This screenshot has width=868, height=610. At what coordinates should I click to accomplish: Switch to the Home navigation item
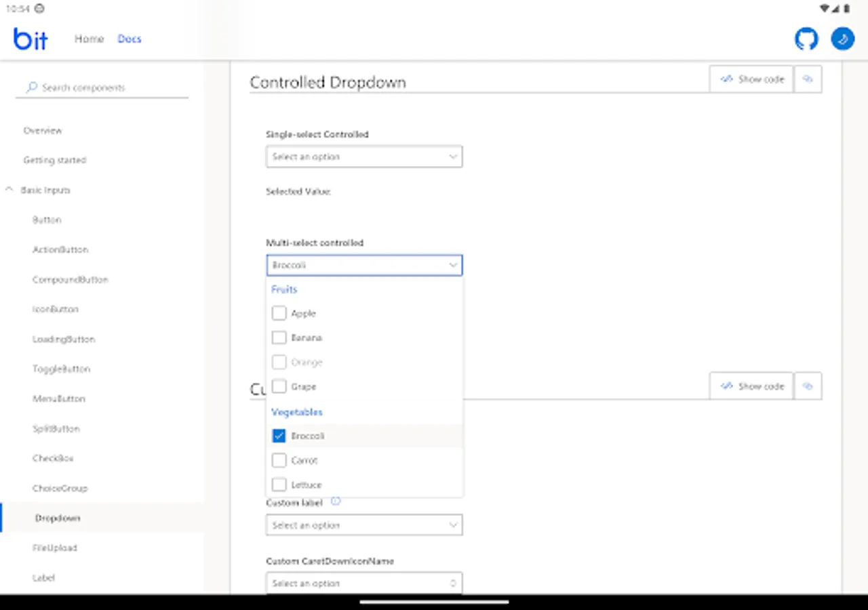click(x=89, y=39)
